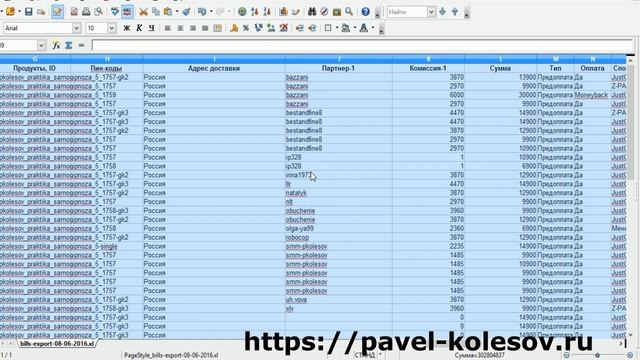Image resolution: width=640 pixels, height=360 pixels.
Task: Select sheet tab bills-export-08-06-2016
Action: tap(57, 344)
